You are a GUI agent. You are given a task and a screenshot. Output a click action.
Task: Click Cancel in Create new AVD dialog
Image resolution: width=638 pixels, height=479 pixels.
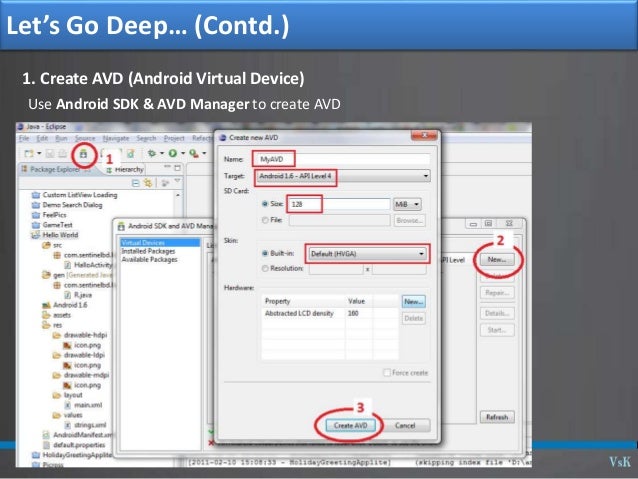405,426
